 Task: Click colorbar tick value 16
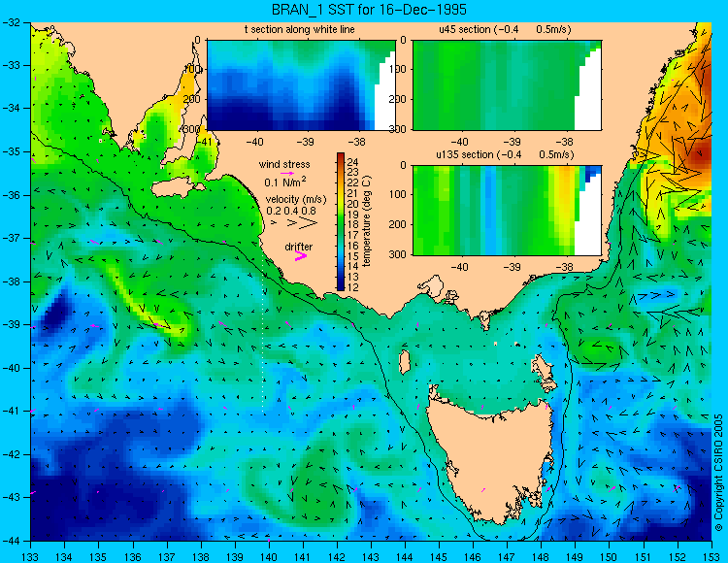click(x=352, y=246)
